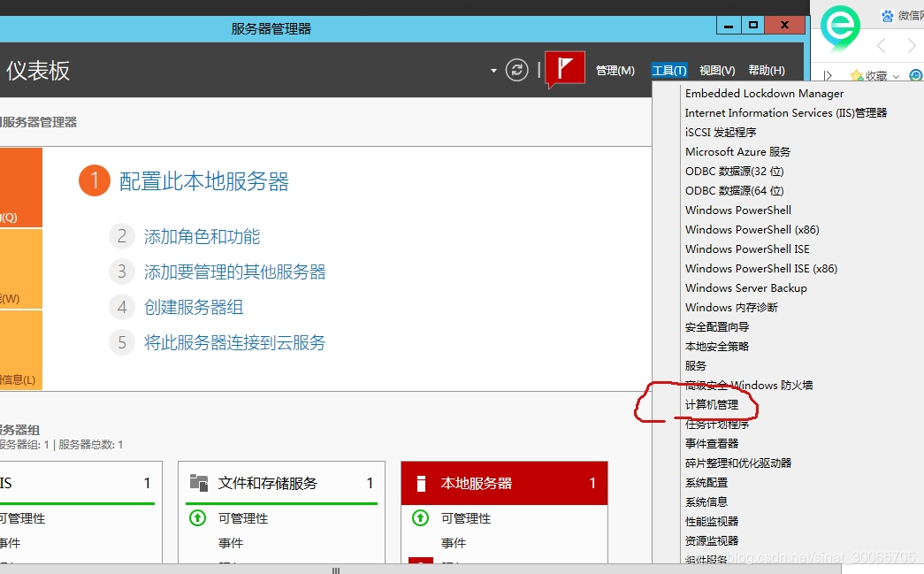Open the dropdown arrow beside refresh icon
The image size is (924, 574).
pyautogui.click(x=493, y=71)
